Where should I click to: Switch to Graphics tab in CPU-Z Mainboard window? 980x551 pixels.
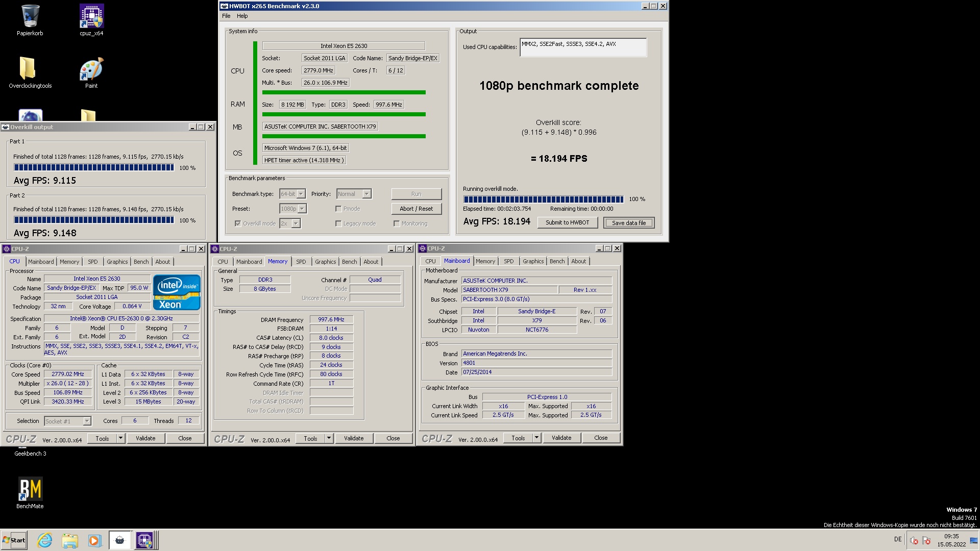tap(533, 261)
